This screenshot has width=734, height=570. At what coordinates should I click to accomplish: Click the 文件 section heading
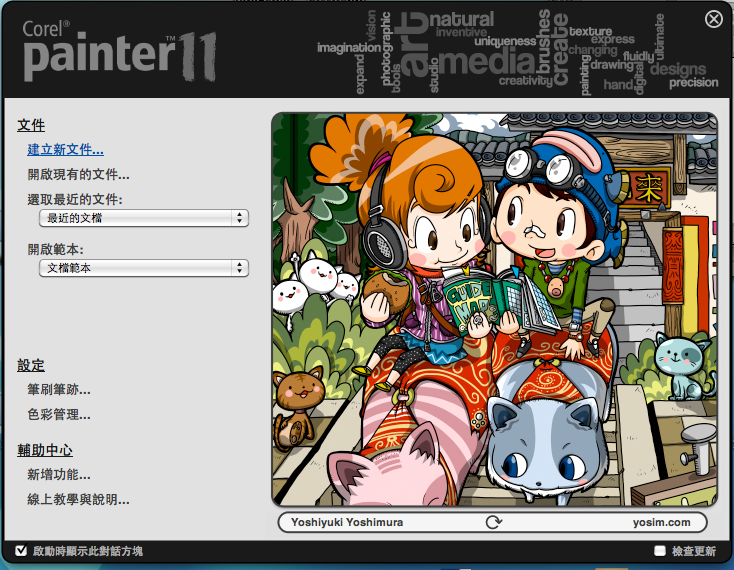[x=31, y=125]
